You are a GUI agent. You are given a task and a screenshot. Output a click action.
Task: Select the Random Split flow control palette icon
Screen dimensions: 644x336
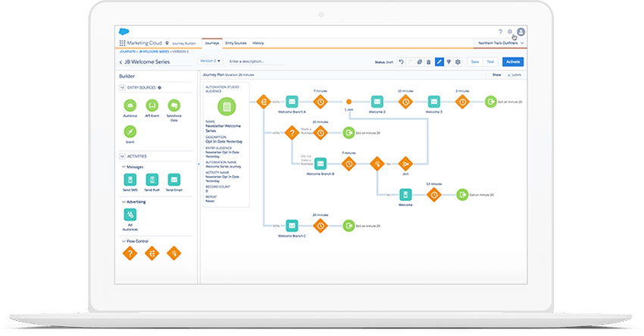point(152,253)
